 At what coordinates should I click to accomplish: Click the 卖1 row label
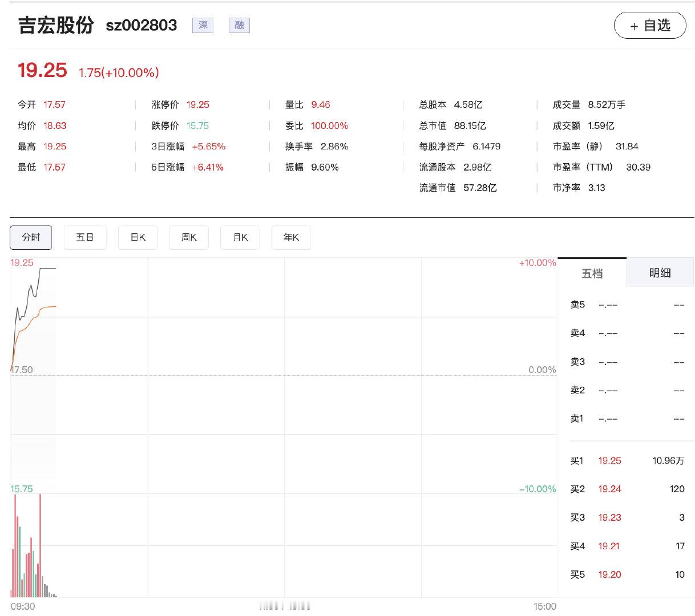click(x=577, y=419)
